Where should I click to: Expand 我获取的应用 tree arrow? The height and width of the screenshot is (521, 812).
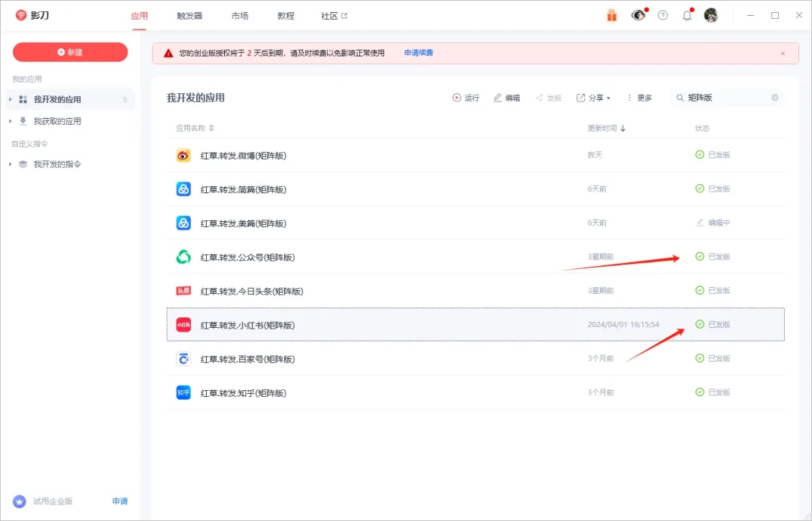click(x=11, y=121)
